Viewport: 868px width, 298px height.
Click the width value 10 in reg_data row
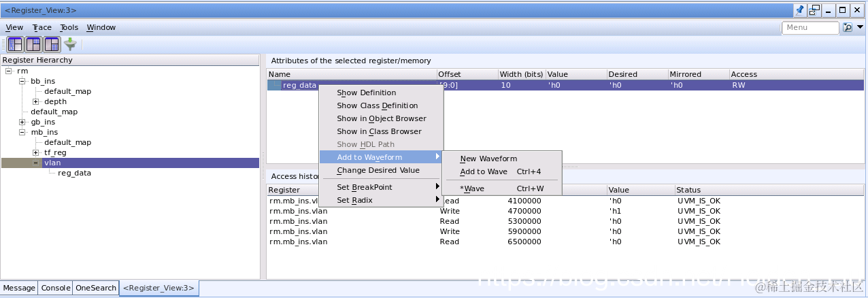tap(505, 85)
